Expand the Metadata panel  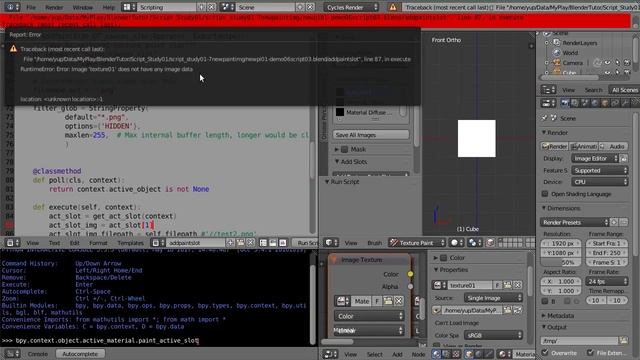[x=544, y=316]
